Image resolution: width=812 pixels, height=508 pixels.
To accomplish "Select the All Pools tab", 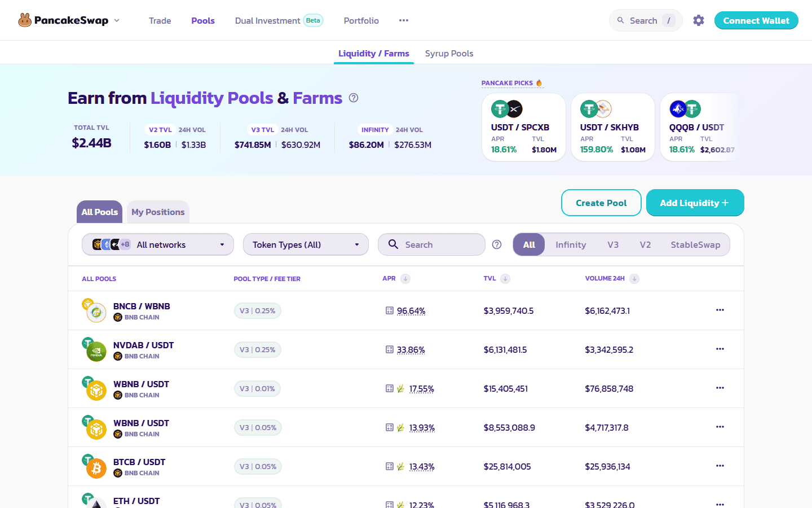I will 100,212.
